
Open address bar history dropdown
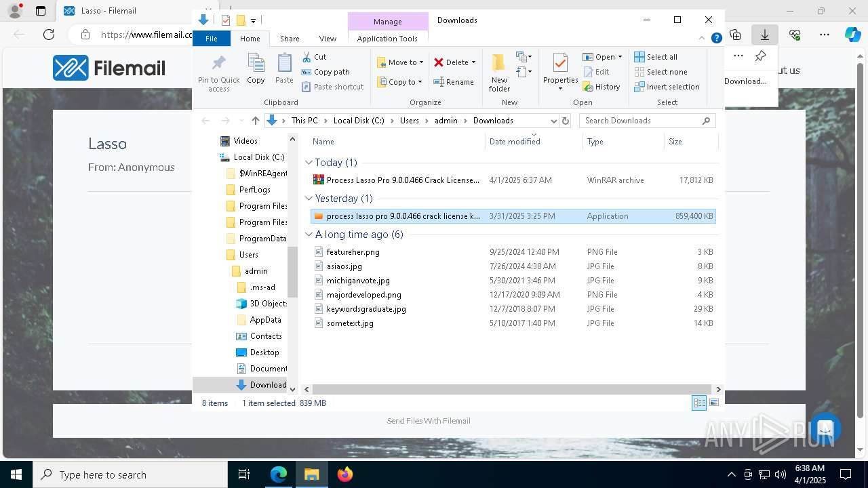(x=553, y=121)
